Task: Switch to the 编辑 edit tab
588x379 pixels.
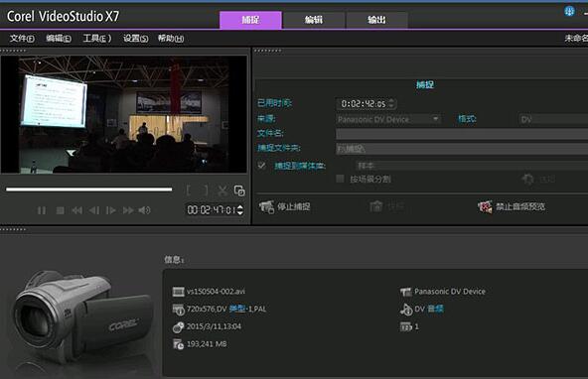Action: (314, 20)
